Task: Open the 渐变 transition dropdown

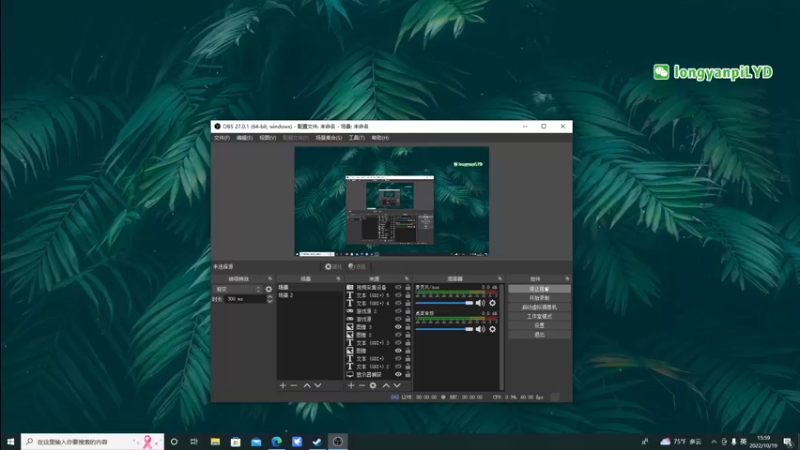Action: (x=237, y=289)
